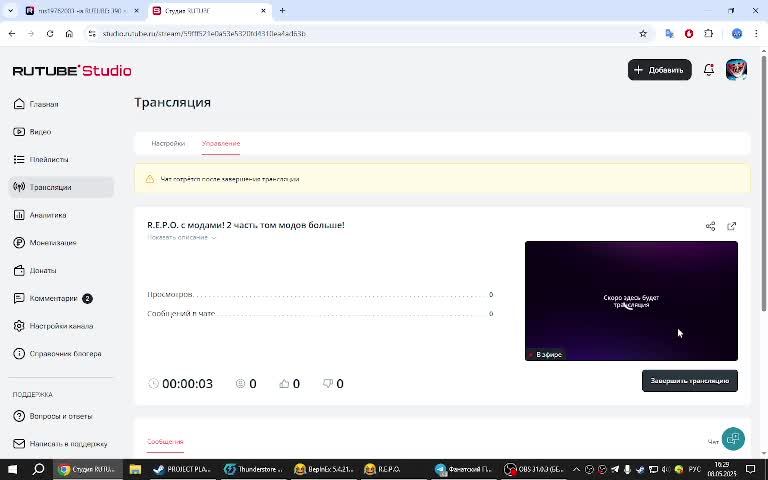Open OBS from the taskbar
Screen dimensions: 768x480
point(534,469)
